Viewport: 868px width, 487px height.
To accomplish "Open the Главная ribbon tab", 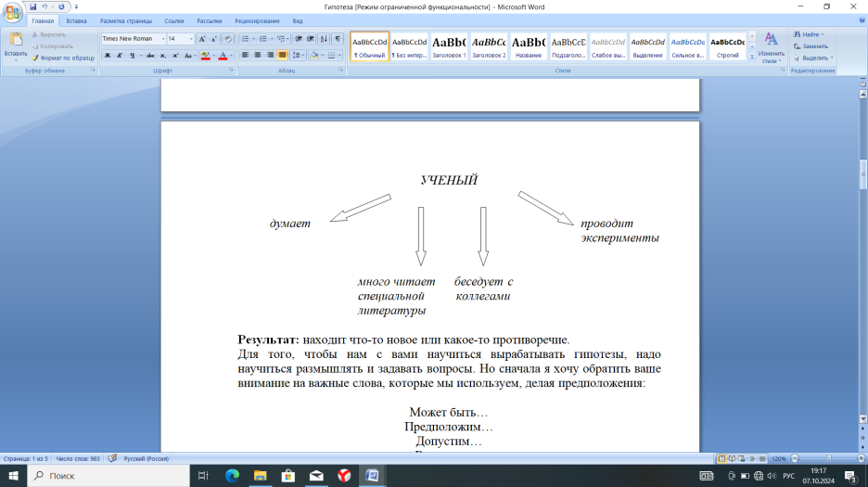I will click(43, 21).
